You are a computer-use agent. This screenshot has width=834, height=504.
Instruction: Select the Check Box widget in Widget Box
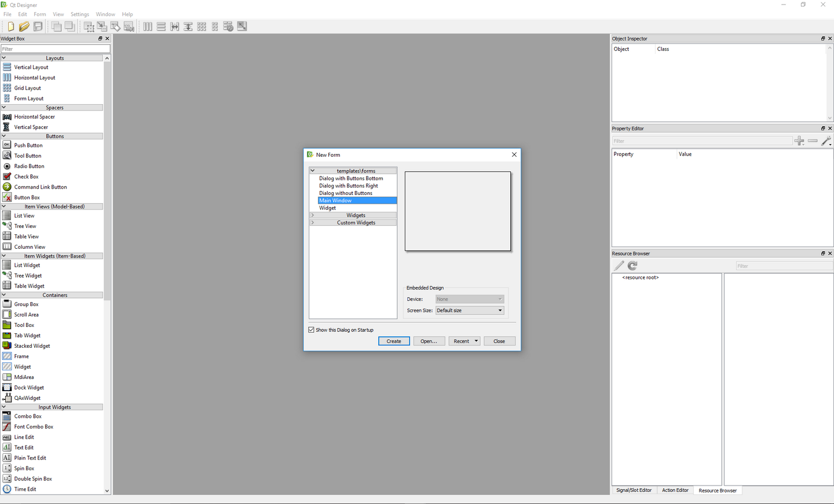(x=25, y=176)
